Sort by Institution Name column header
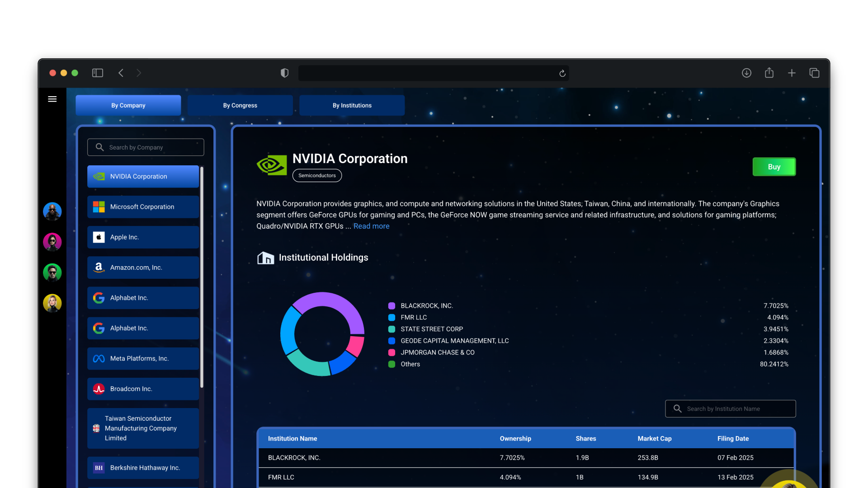The image size is (868, 488). coord(292,438)
